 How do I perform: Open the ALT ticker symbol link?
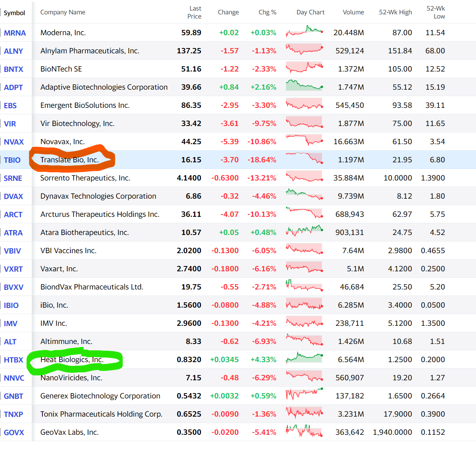click(x=10, y=342)
